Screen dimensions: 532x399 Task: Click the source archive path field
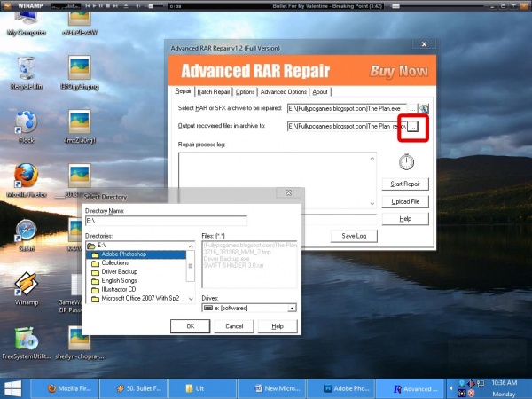(347, 108)
